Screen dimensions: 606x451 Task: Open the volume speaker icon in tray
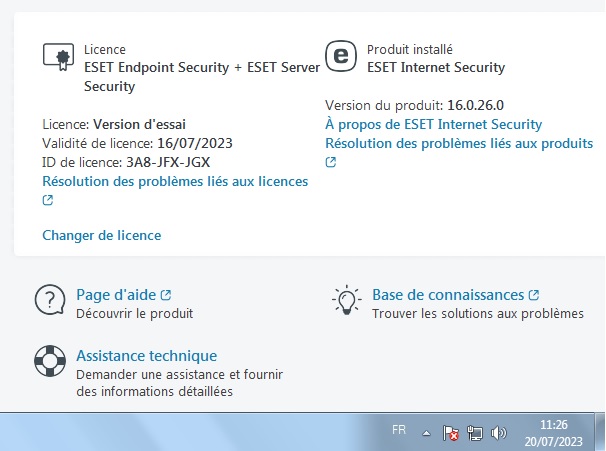point(499,433)
